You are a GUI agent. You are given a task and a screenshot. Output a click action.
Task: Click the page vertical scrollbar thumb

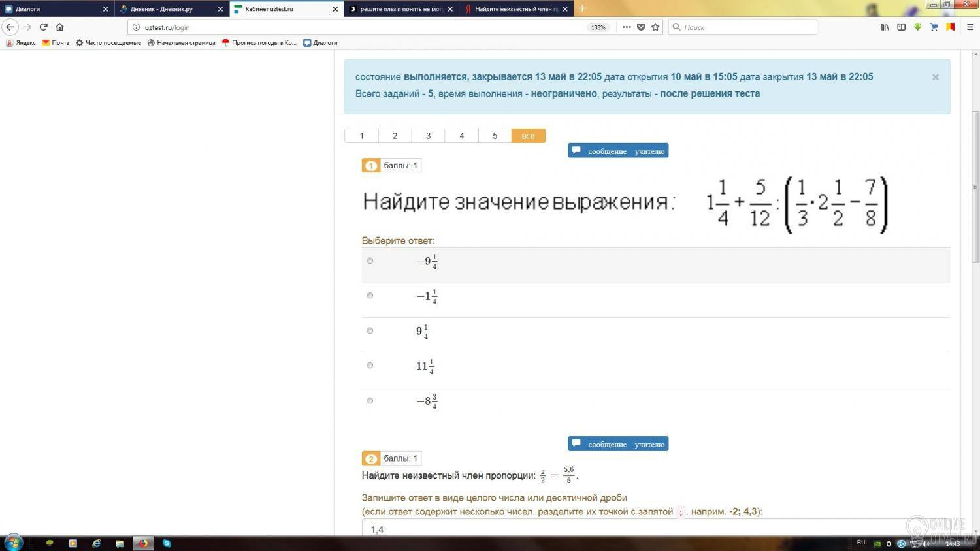coord(975,186)
